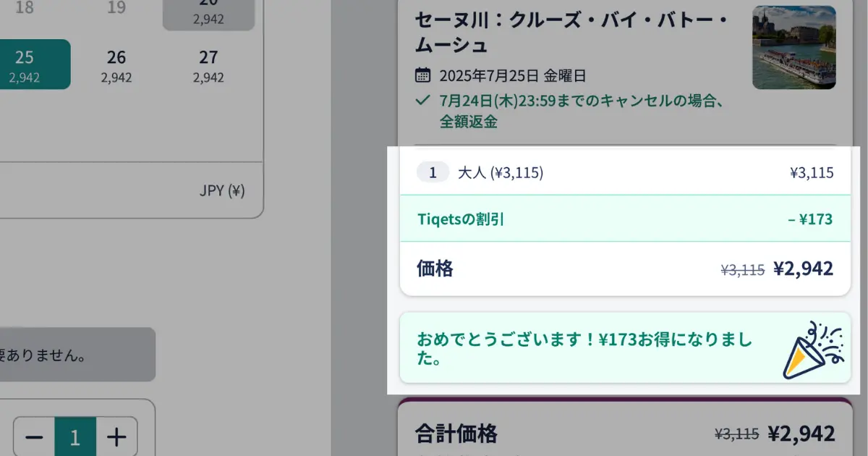Click the green checkmark cancellation icon

pyautogui.click(x=422, y=100)
